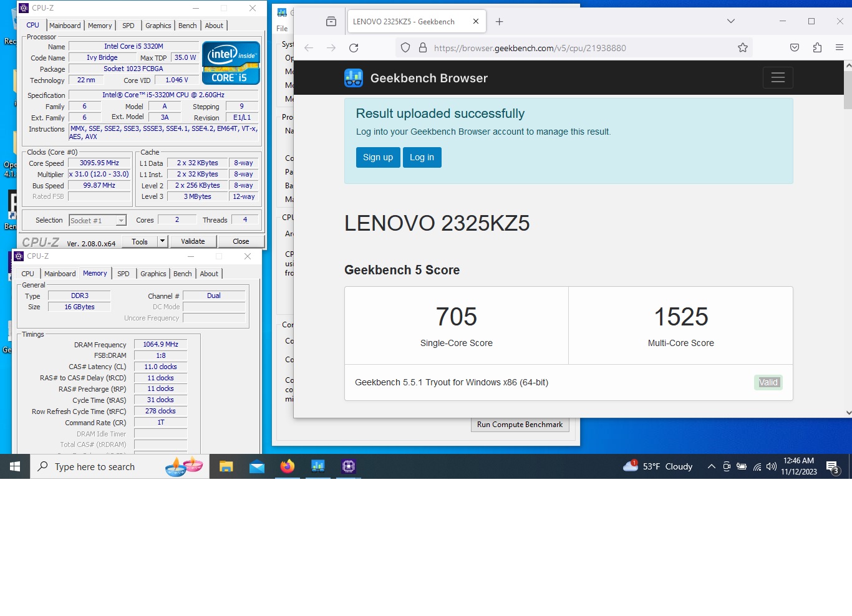
Task: Switch to Memory tab in top CPU-Z
Action: point(100,26)
